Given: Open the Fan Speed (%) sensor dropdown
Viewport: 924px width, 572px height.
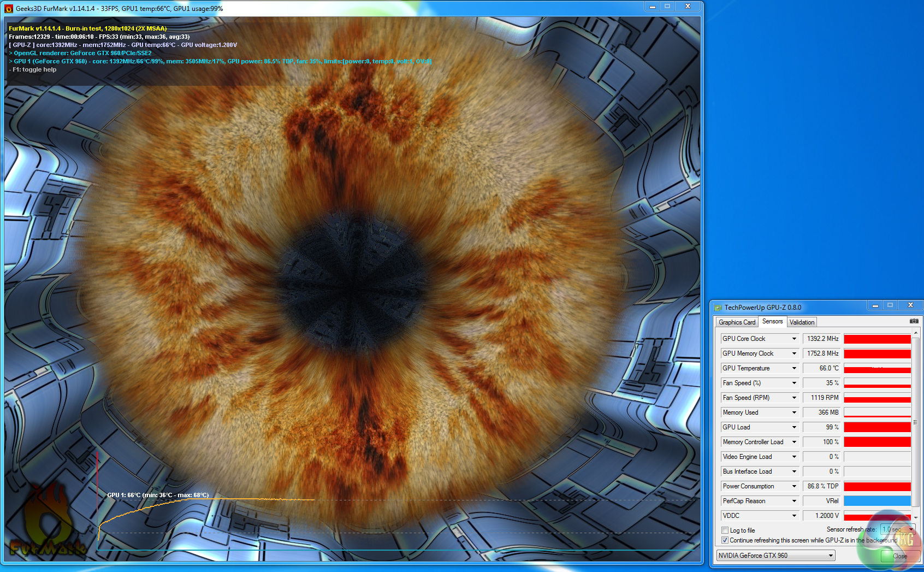Looking at the screenshot, I should point(794,383).
